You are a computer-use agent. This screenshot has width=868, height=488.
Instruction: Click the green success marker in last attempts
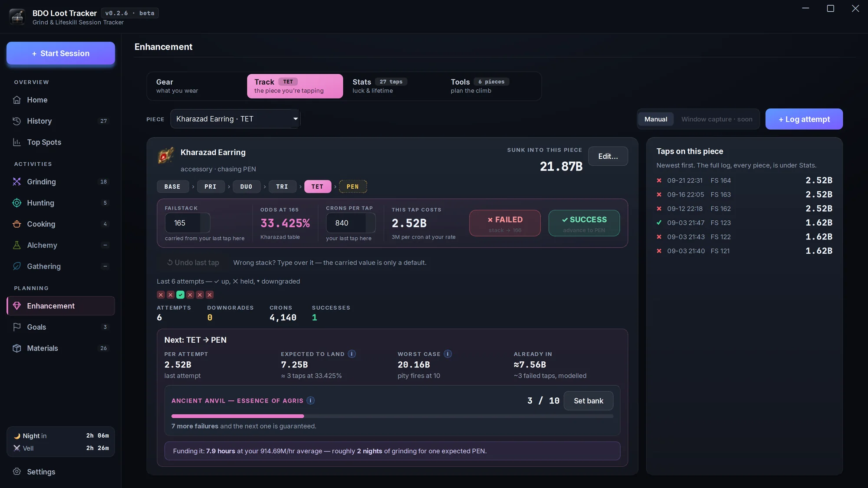181,295
